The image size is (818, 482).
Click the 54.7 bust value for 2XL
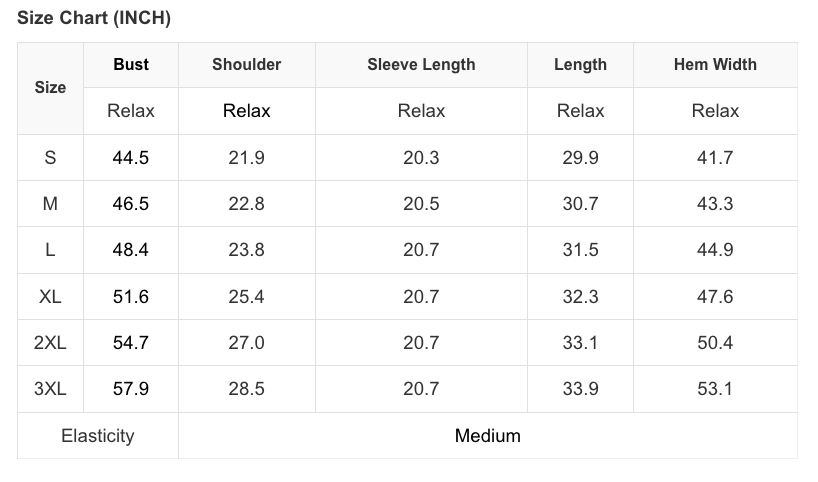click(131, 342)
